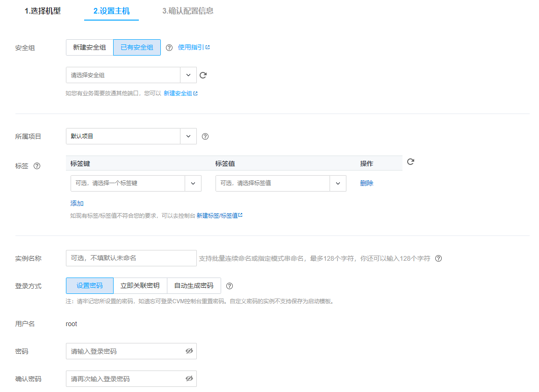Open the 标签值 selection dropdown
This screenshot has height=392, width=539.
click(x=338, y=184)
